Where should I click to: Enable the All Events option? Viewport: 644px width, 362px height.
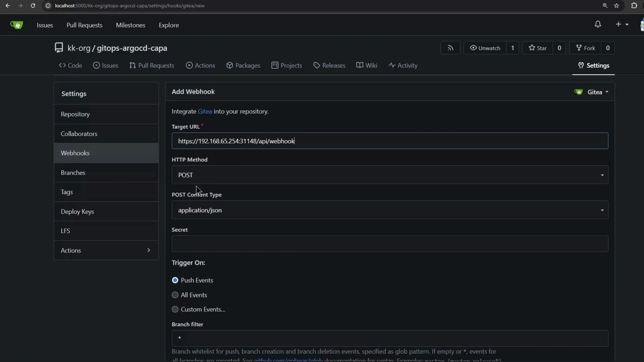(x=175, y=295)
